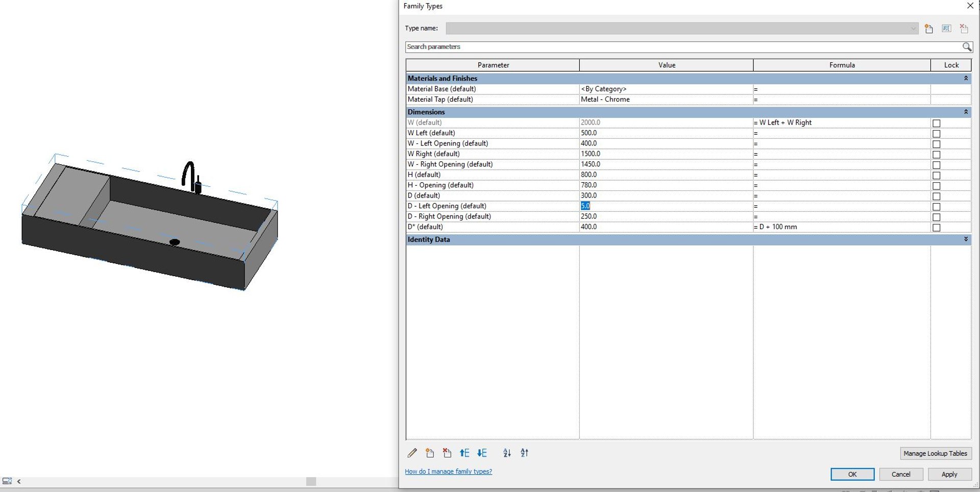Screen dimensions: 980x492
Task: Click the OK button
Action: pos(852,474)
